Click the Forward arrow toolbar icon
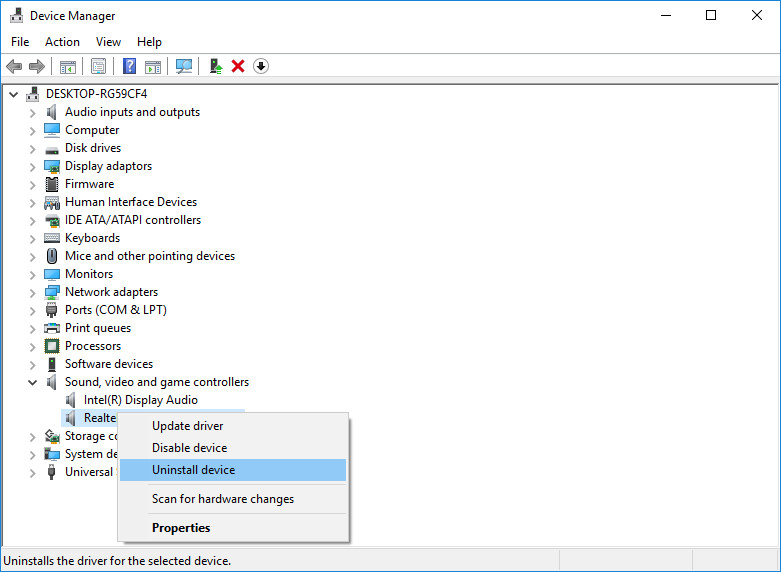781x572 pixels. point(37,66)
